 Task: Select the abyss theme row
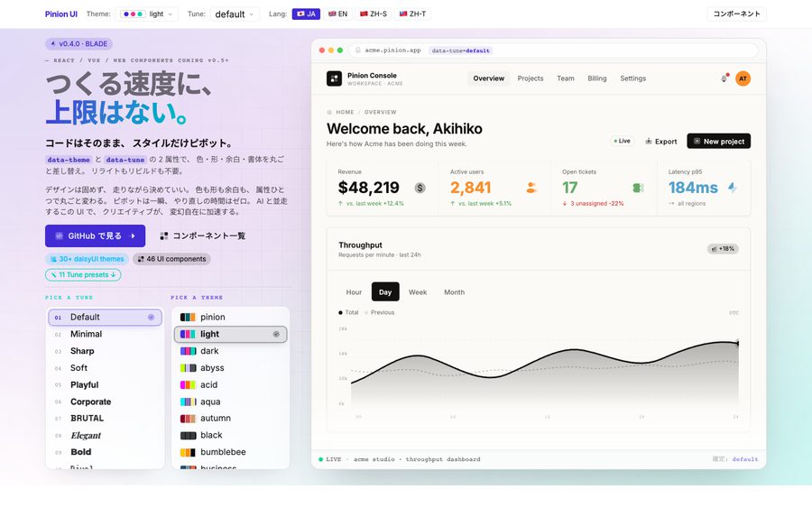(230, 368)
